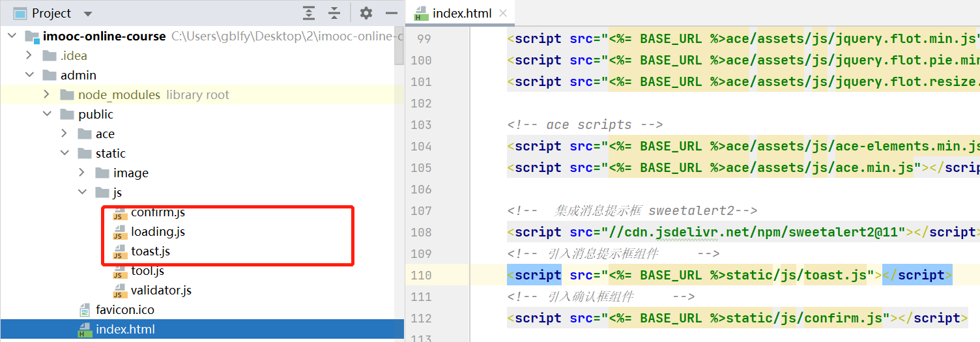Close the index.html editor tab
The height and width of the screenshot is (342, 980).
503,13
